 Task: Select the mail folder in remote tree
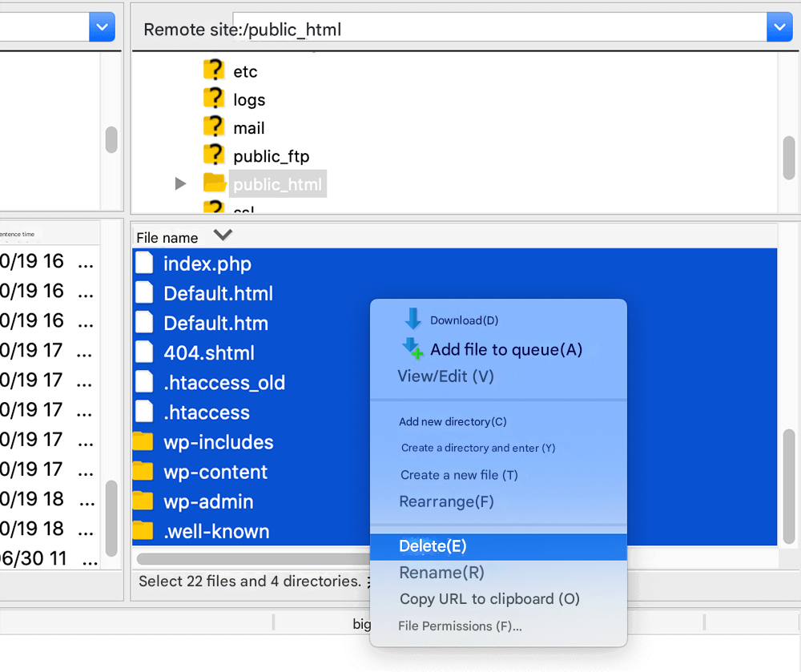(248, 128)
